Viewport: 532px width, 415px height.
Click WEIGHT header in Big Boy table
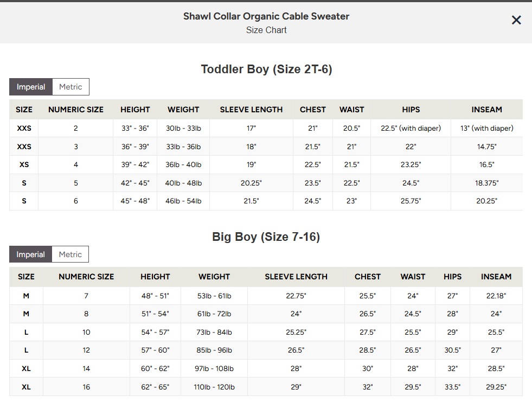click(x=214, y=277)
